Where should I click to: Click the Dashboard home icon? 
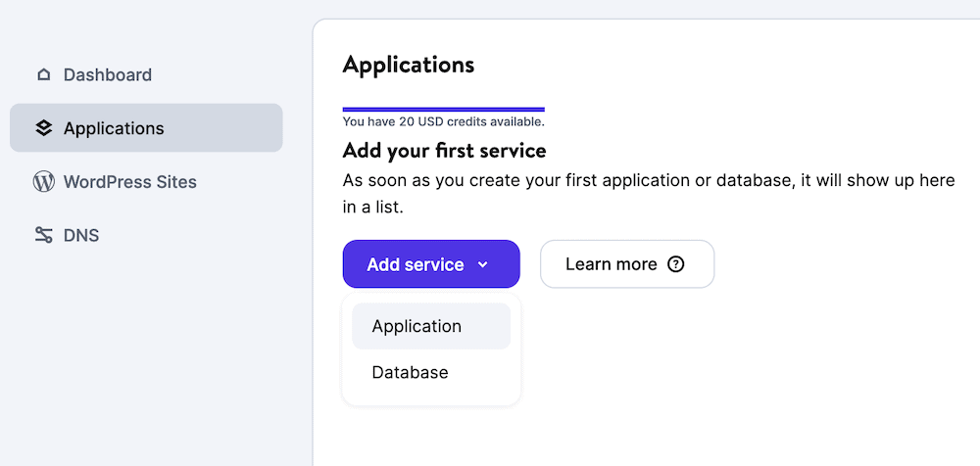pos(43,75)
